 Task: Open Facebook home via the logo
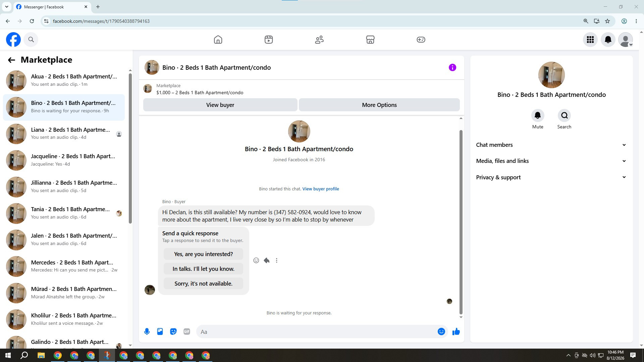(13, 40)
